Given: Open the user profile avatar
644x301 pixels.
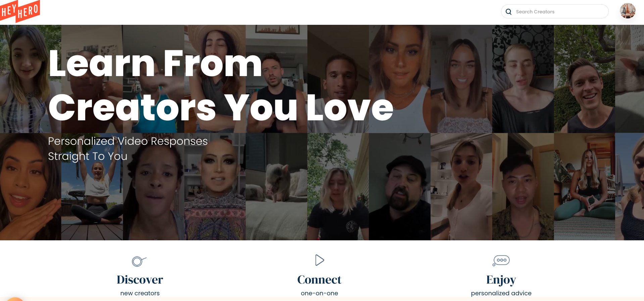Looking at the screenshot, I should point(628,11).
